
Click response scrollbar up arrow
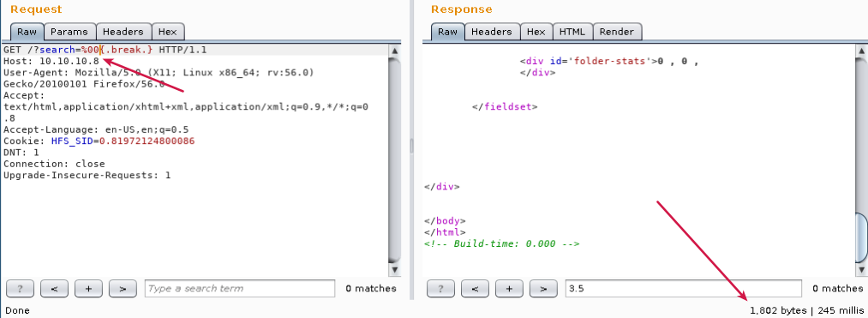click(x=860, y=51)
